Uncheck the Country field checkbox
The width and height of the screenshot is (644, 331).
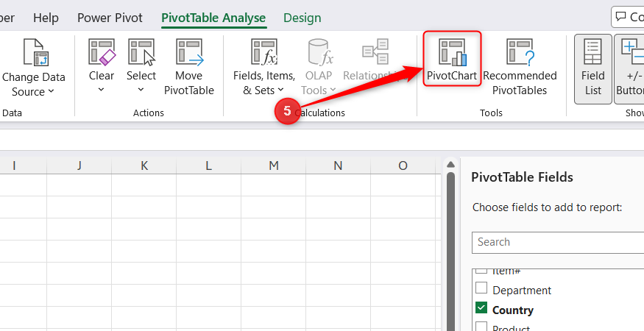point(481,307)
